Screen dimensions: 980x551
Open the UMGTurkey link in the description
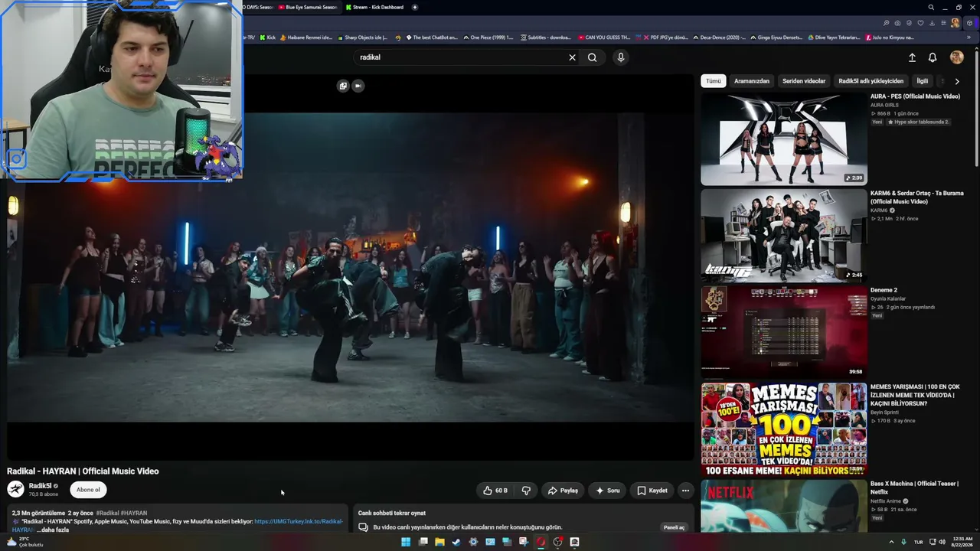(x=299, y=521)
